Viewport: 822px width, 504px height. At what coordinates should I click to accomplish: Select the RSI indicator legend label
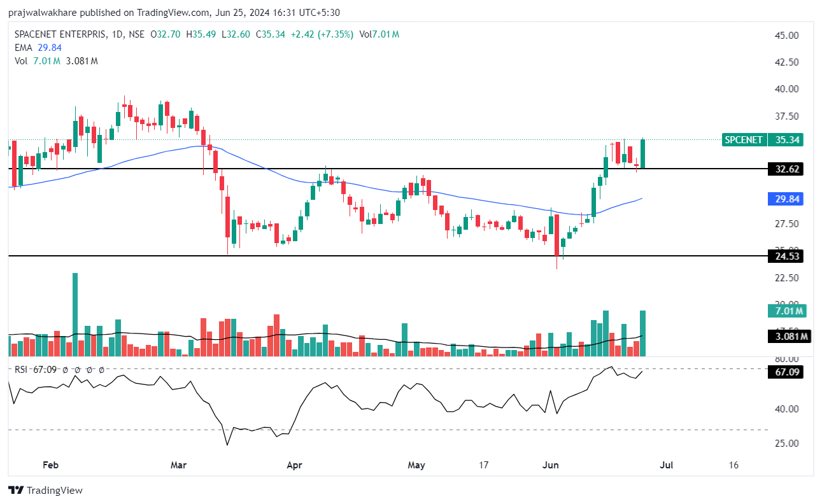tap(22, 370)
